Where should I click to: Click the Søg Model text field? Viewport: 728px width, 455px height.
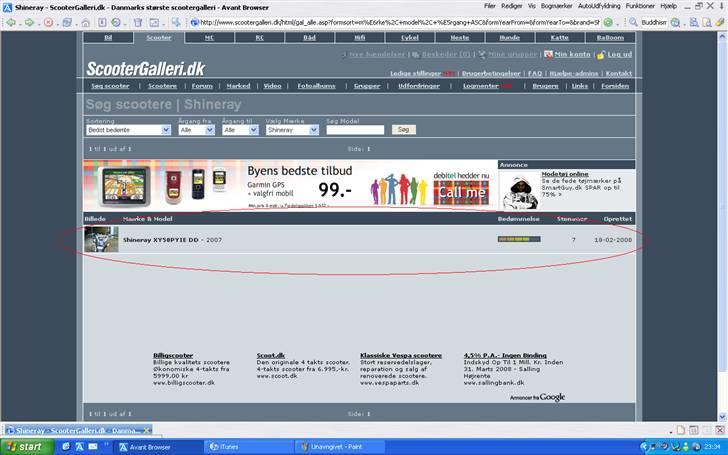coord(354,130)
